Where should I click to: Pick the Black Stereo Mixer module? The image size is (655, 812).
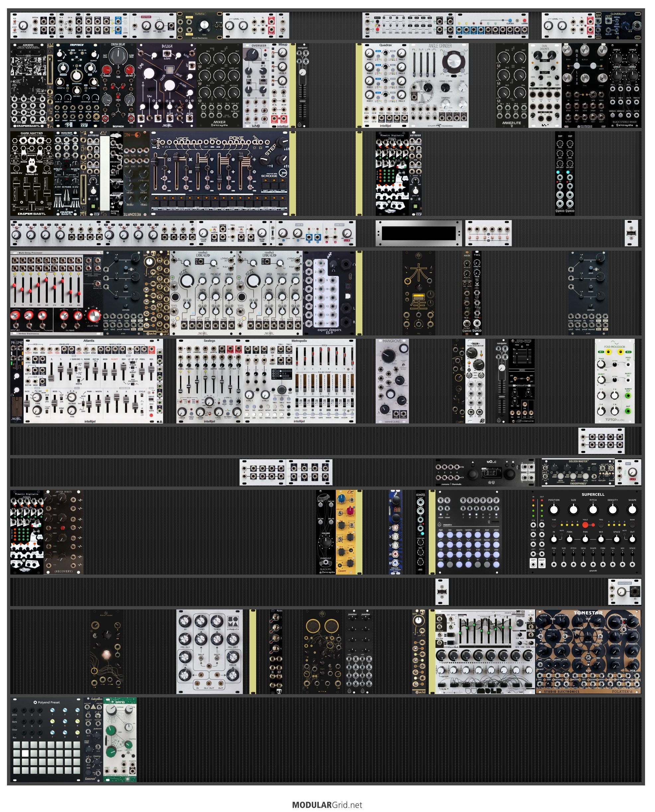coord(624,85)
